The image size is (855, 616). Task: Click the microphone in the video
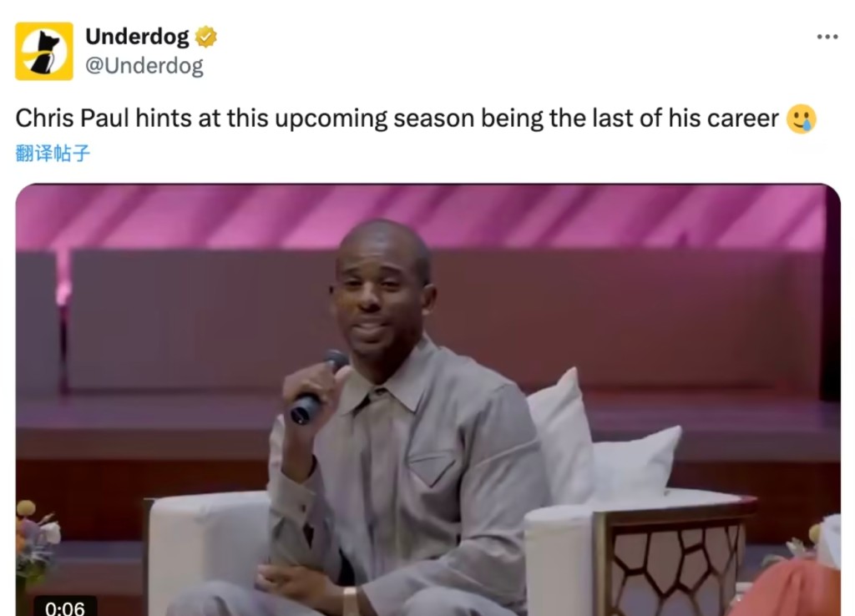(318, 387)
